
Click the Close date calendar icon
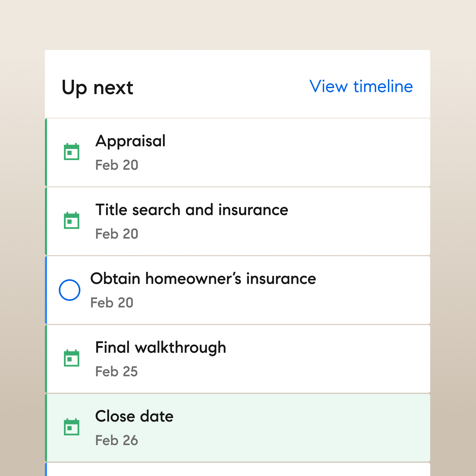coord(72,427)
